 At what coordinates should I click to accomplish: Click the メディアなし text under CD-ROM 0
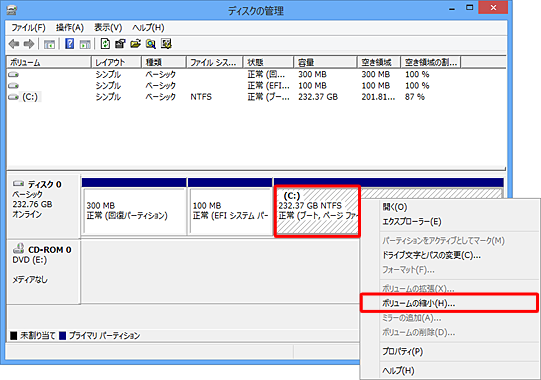[30, 280]
